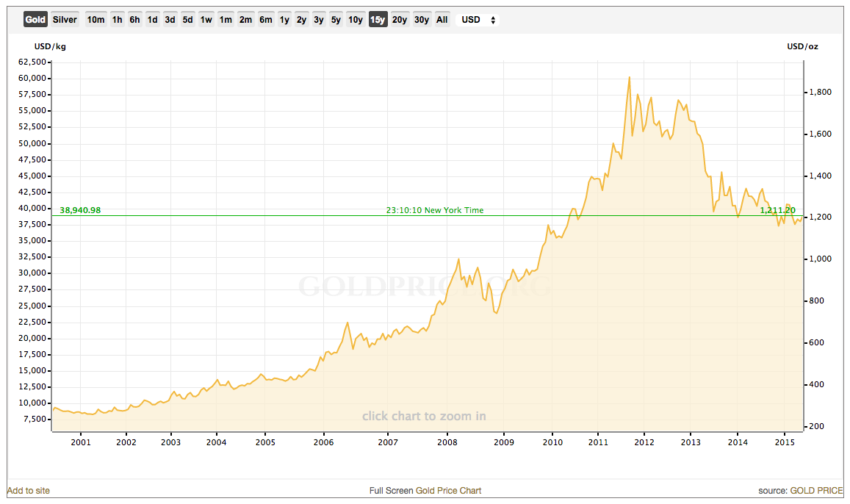Select the 10m time range
This screenshot has width=850, height=504.
click(x=96, y=20)
